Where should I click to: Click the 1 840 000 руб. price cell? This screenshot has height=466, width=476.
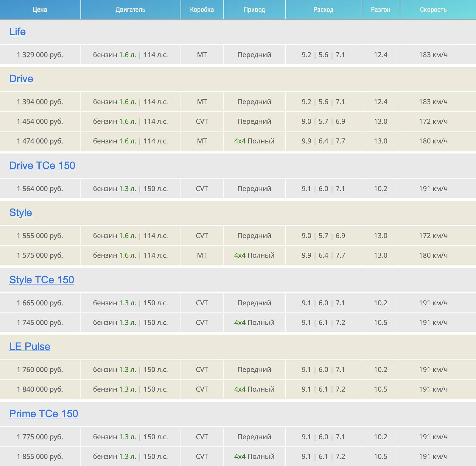click(x=40, y=389)
